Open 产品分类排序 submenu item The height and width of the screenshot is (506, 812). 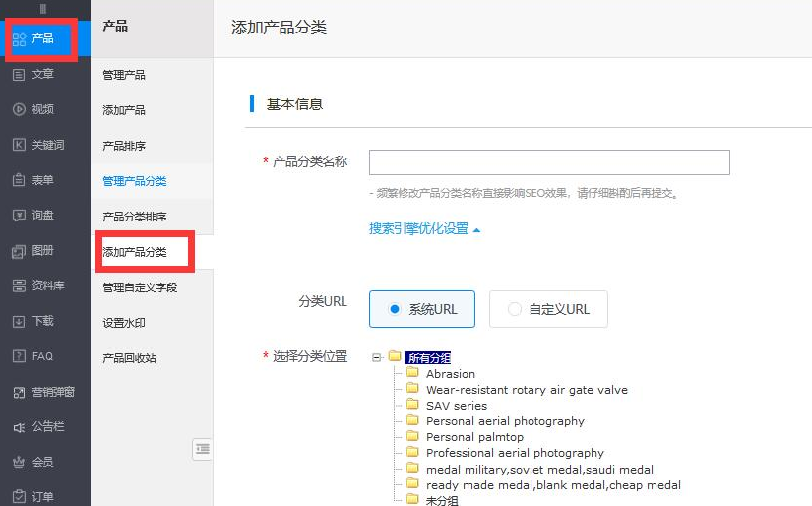(135, 217)
